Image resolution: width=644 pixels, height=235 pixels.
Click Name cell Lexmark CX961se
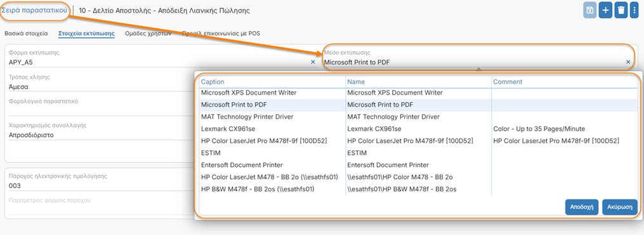tap(374, 128)
